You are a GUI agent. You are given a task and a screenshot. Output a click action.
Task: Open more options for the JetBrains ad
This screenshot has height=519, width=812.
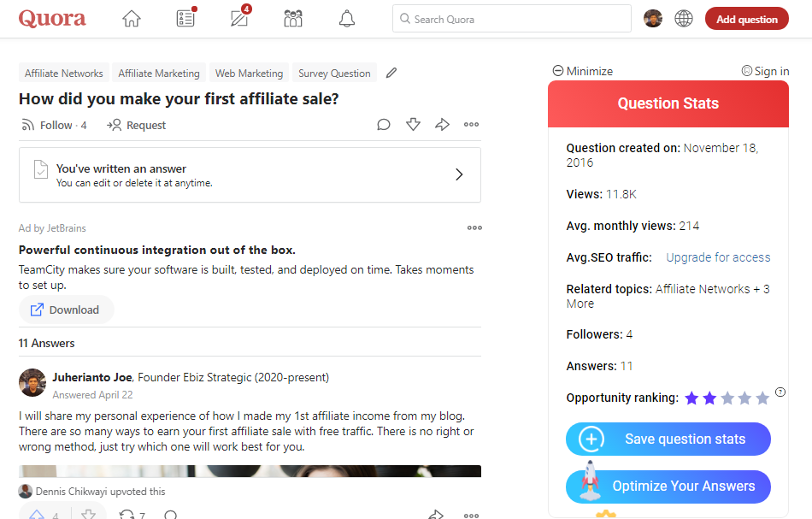pos(474,227)
